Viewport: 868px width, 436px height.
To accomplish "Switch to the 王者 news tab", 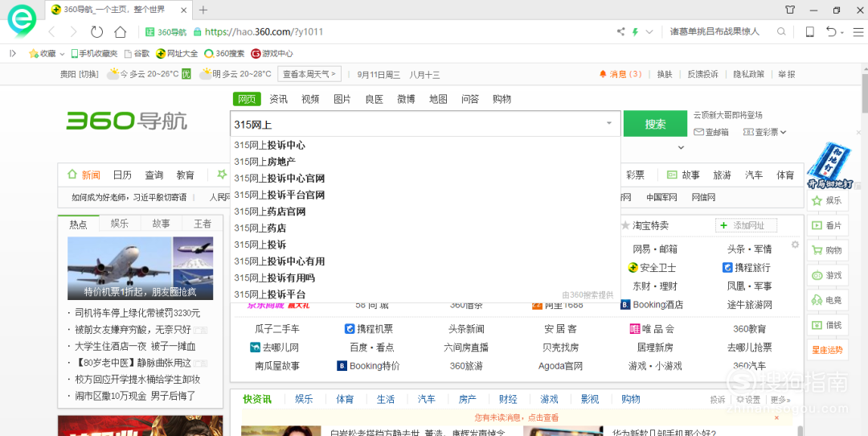I will click(x=203, y=224).
